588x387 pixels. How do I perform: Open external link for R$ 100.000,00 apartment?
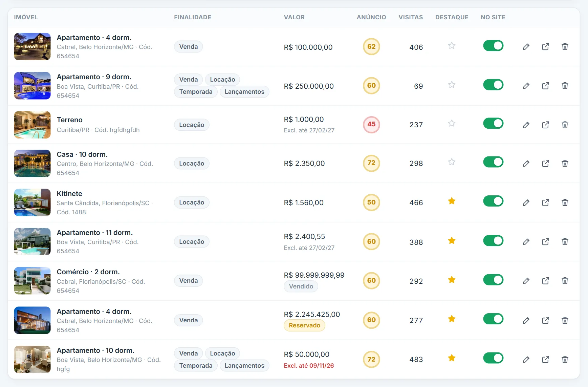coord(545,47)
